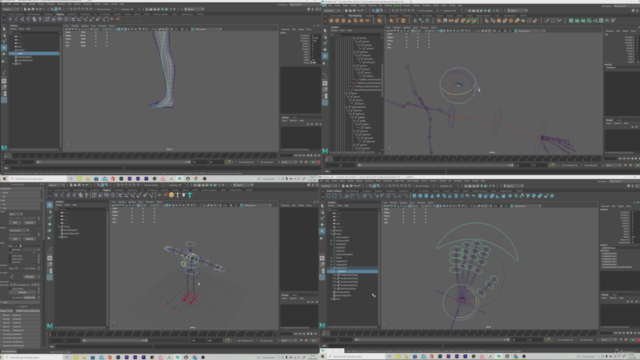Open Start menu beneath the leg mesh window

tap(4, 179)
